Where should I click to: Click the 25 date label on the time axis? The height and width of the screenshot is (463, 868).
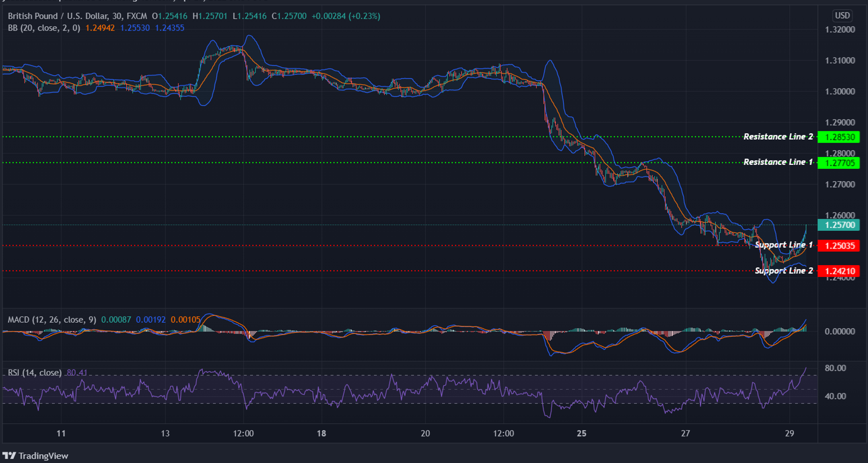582,434
